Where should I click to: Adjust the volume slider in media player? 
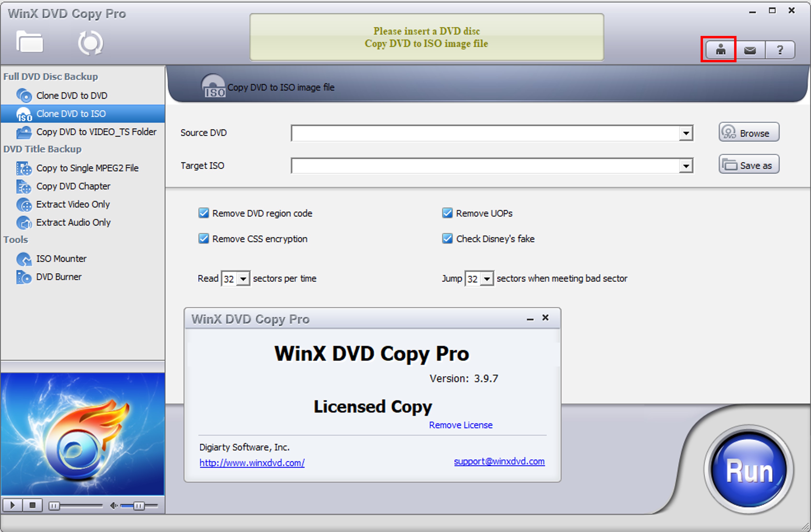139,505
